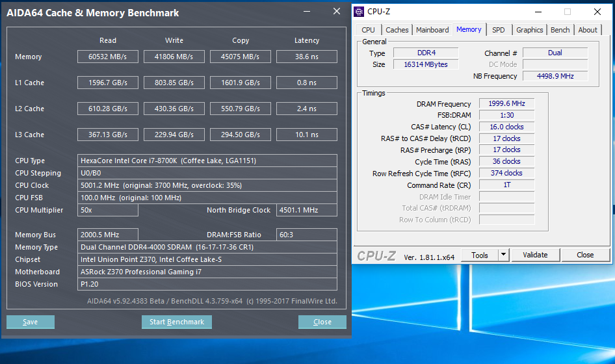This screenshot has width=615, height=364.
Task: Click the L2 Cache latency 2.4 ns
Action: [307, 109]
